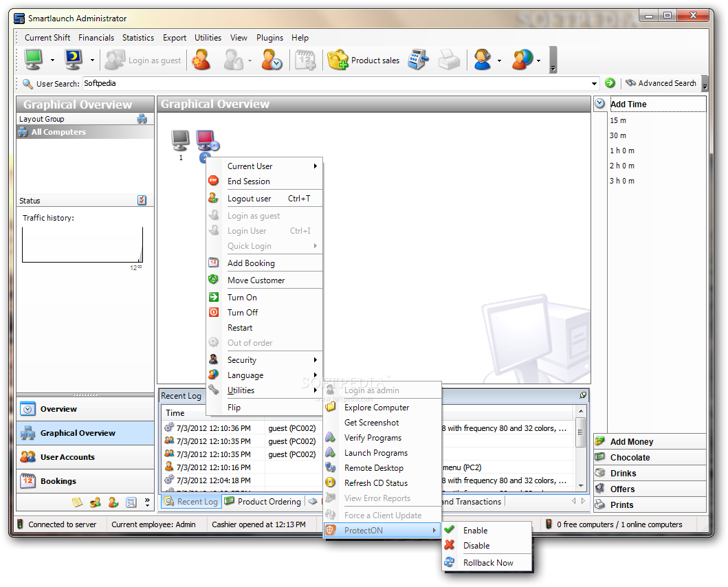728x587 pixels.
Task: Click the moon monitor toolbar icon
Action: (x=74, y=59)
